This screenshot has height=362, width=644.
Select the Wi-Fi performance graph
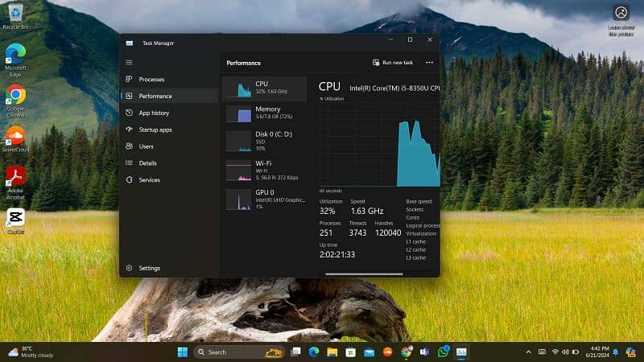point(265,167)
